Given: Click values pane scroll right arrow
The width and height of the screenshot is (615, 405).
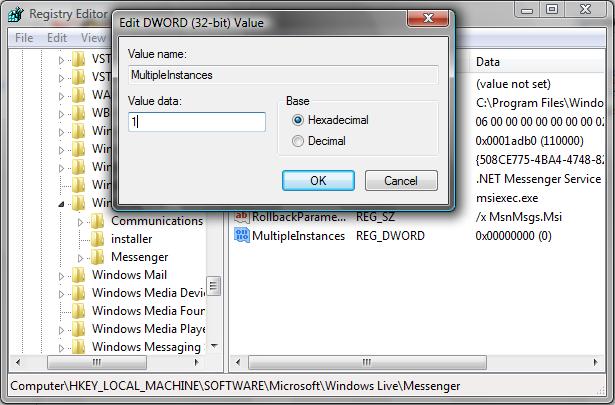Looking at the screenshot, I should pyautogui.click(x=596, y=362).
